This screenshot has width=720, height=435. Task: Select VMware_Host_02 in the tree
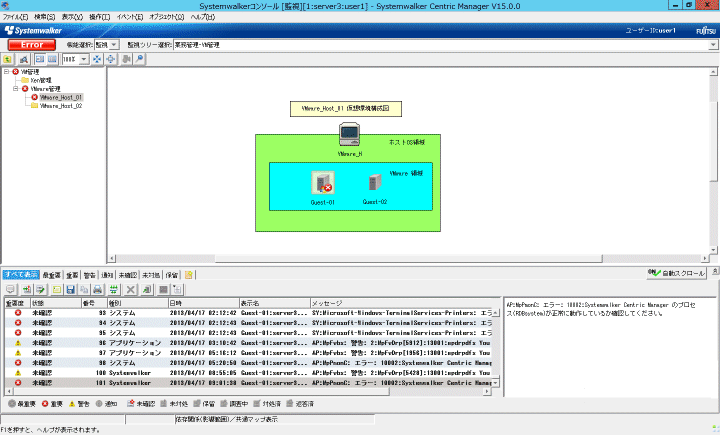coord(61,106)
